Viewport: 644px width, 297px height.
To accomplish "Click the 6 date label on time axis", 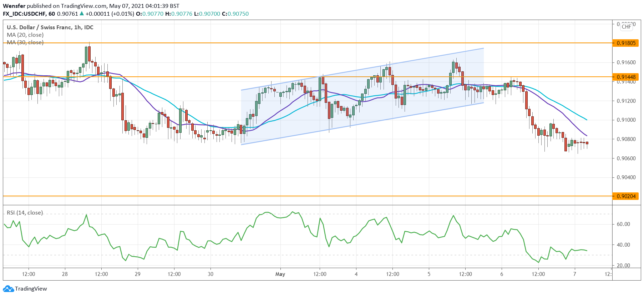I will (502, 274).
